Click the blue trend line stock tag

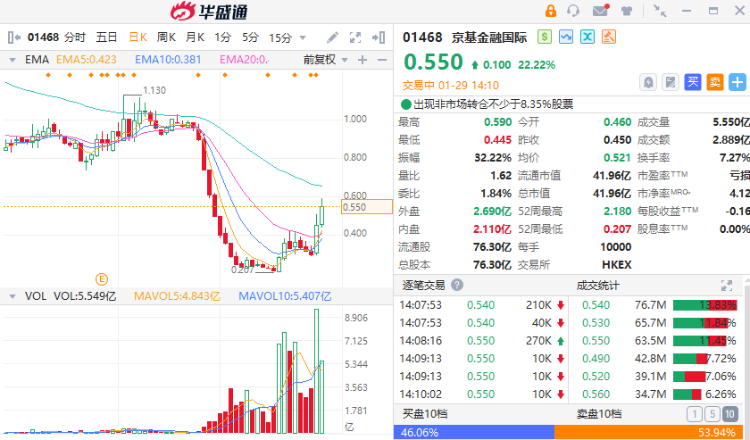click(566, 37)
